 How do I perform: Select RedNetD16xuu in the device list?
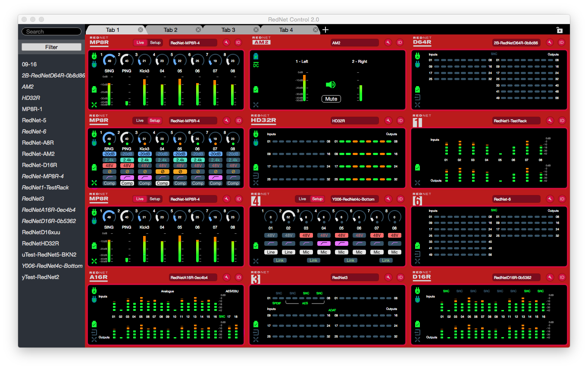[x=41, y=232]
